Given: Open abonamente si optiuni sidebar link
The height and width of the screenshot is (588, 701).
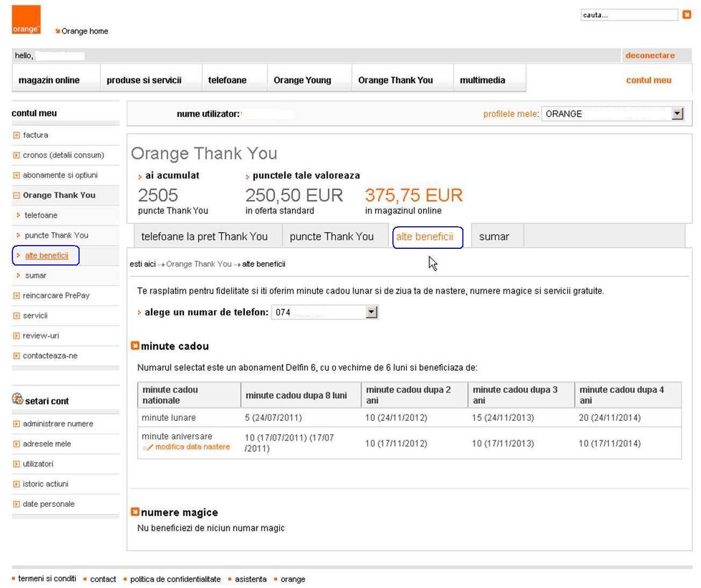Looking at the screenshot, I should pyautogui.click(x=60, y=175).
